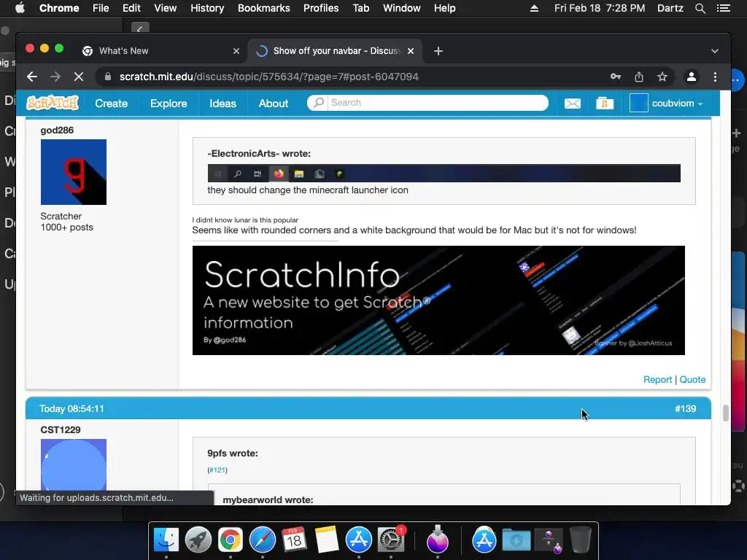Stop loading the page with X button
The image size is (747, 560).
tap(79, 77)
